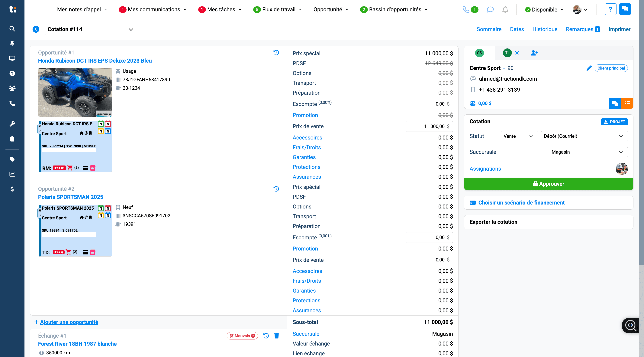Open Bassin d'opportunités menu
This screenshot has height=357, width=644.
394,9
